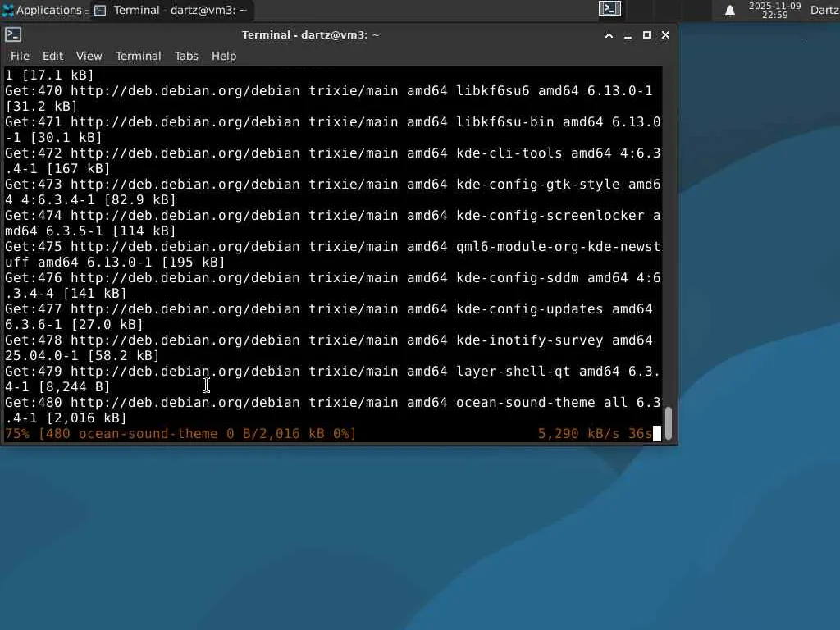This screenshot has height=630, width=840.
Task: Click the terminal launcher icon in panel
Action: [609, 9]
